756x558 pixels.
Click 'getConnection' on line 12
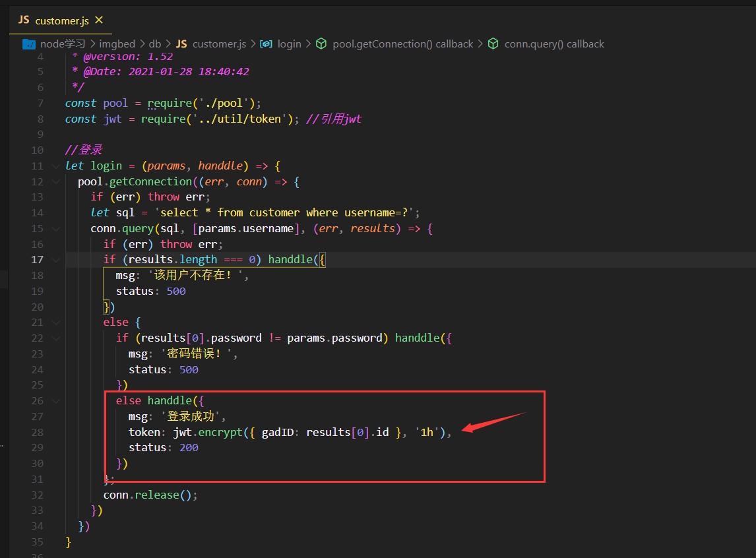click(150, 181)
